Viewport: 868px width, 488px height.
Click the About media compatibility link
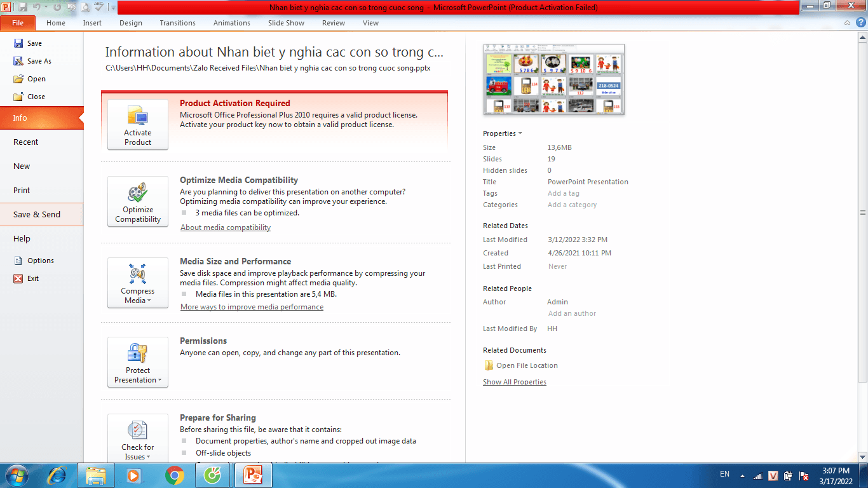[226, 227]
